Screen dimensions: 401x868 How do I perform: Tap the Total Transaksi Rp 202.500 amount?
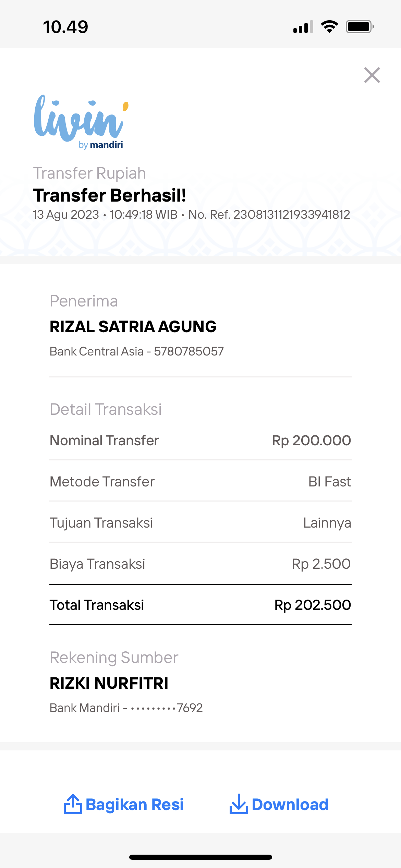coord(313,605)
